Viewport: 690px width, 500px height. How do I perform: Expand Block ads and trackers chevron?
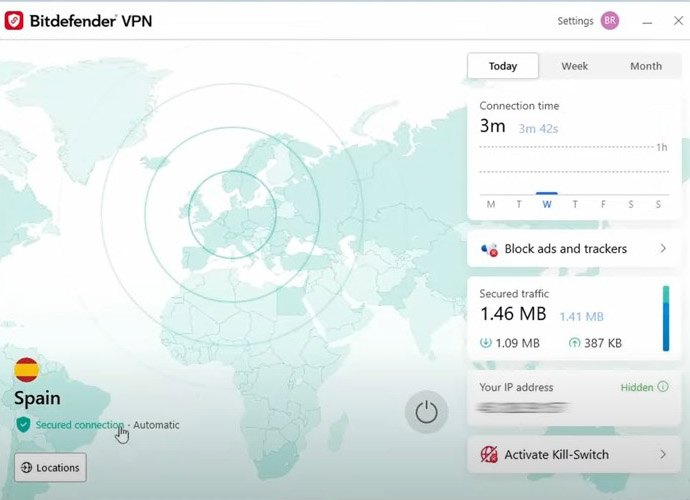[x=663, y=249]
